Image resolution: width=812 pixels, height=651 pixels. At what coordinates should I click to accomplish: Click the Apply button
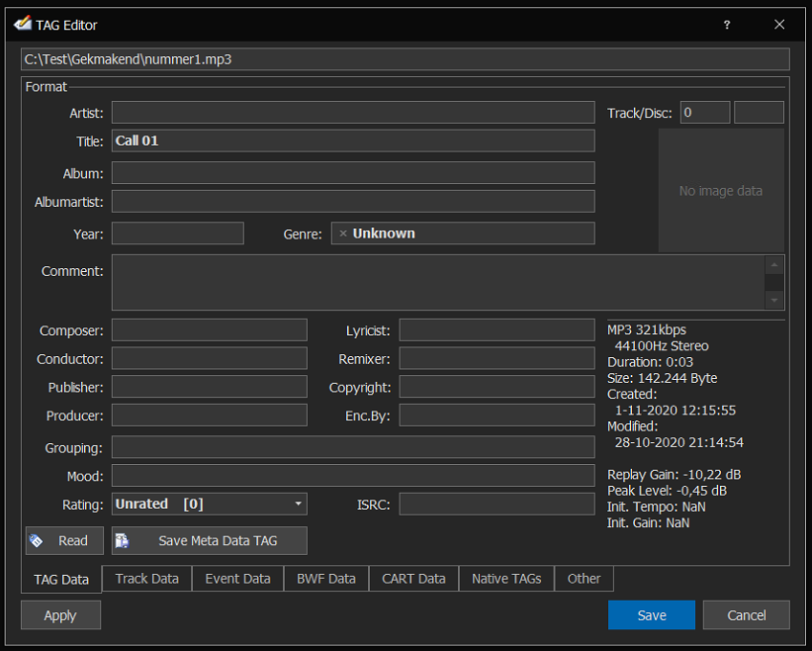point(60,615)
